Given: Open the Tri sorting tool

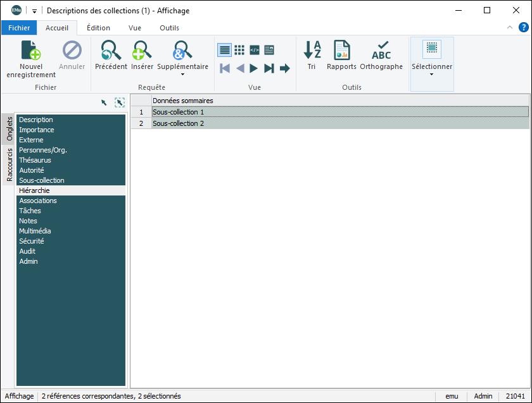Looking at the screenshot, I should point(312,51).
